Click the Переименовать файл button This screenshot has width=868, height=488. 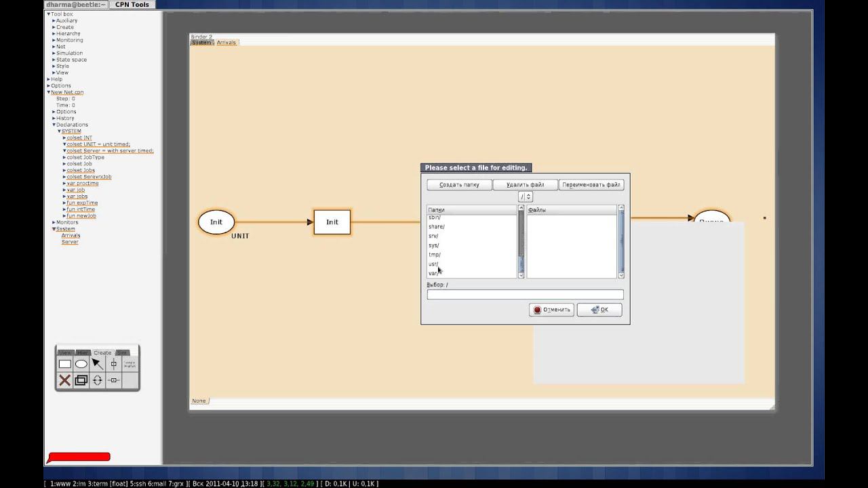point(591,184)
